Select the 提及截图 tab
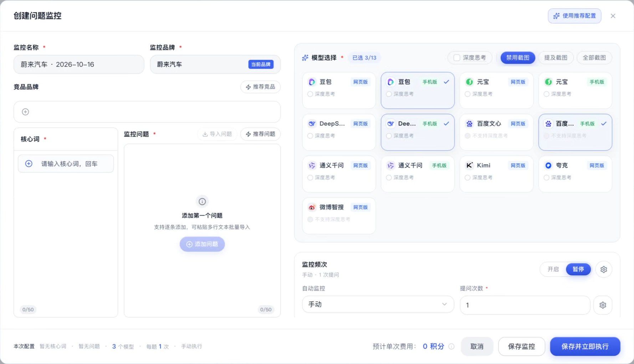The image size is (634, 364). point(556,58)
